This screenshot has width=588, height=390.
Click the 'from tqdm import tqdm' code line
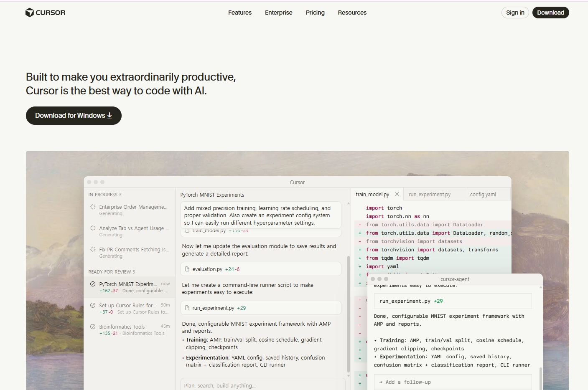[x=397, y=258]
